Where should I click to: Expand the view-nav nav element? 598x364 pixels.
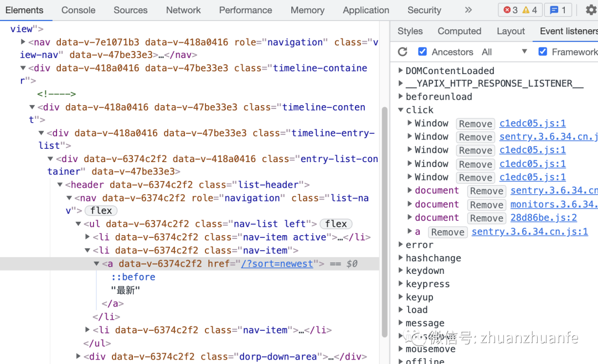(23, 41)
